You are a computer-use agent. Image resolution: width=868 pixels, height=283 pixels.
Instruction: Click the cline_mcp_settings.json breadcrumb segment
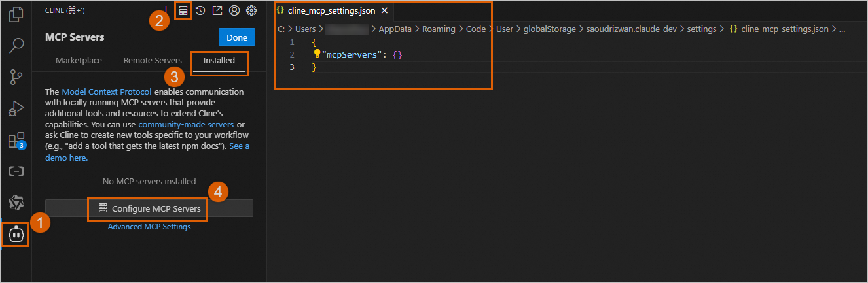[778, 29]
